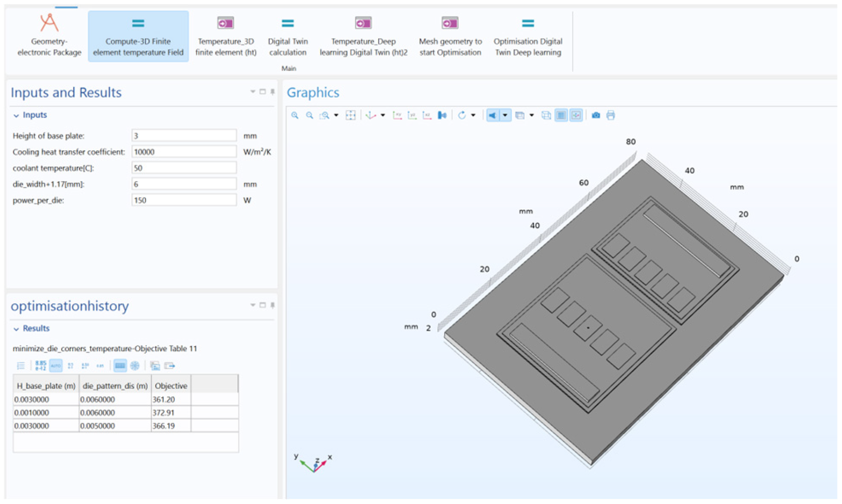Open the dropdown beside the highlighted blue select button
Screen dimensions: 842x504
coord(505,115)
